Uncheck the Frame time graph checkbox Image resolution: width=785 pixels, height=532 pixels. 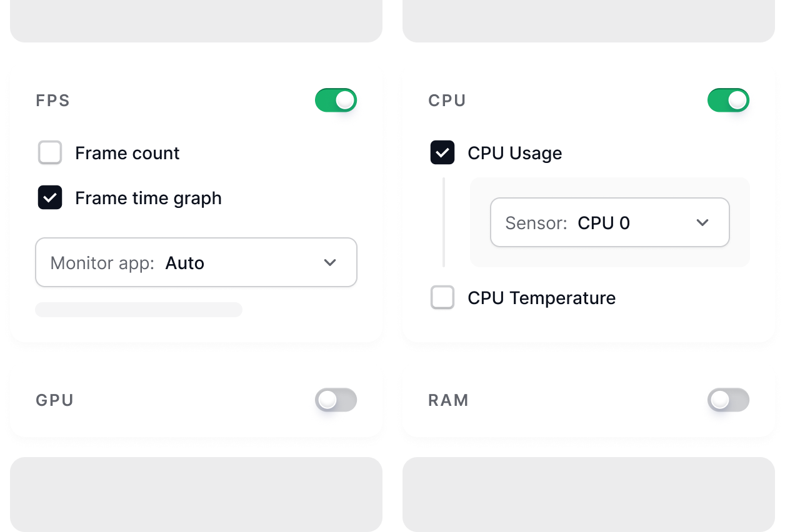[x=50, y=197]
